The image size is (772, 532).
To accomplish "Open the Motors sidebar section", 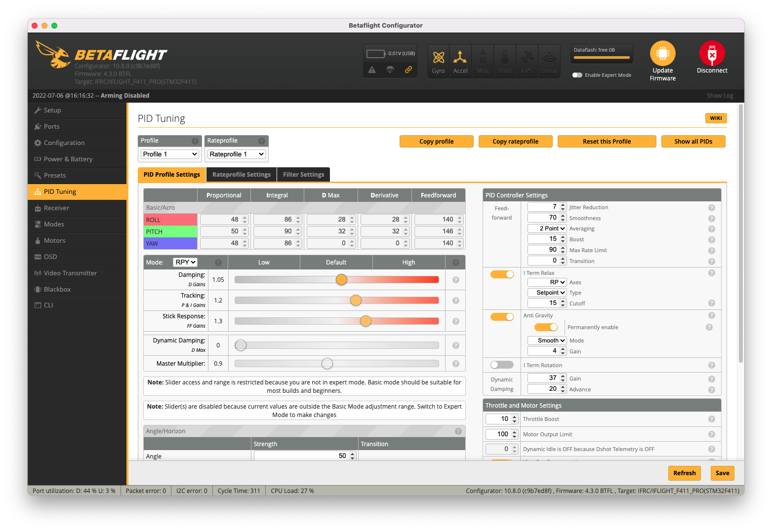I will [x=77, y=241].
